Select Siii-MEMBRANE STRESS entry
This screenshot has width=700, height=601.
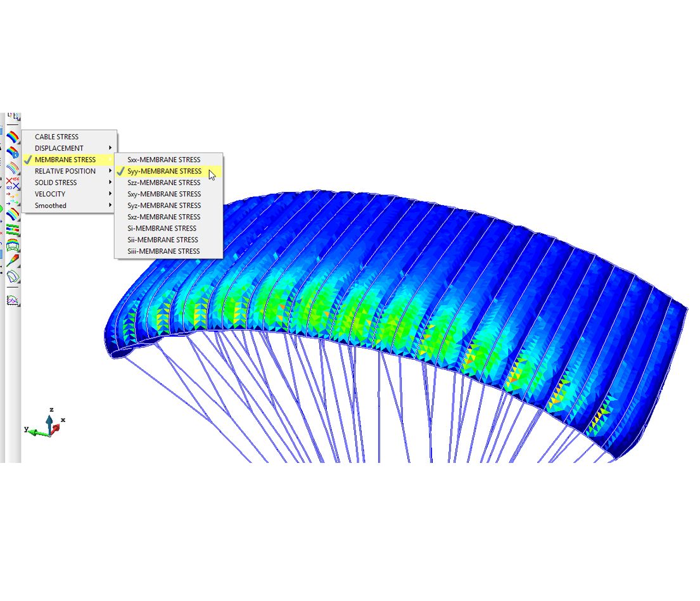(163, 251)
